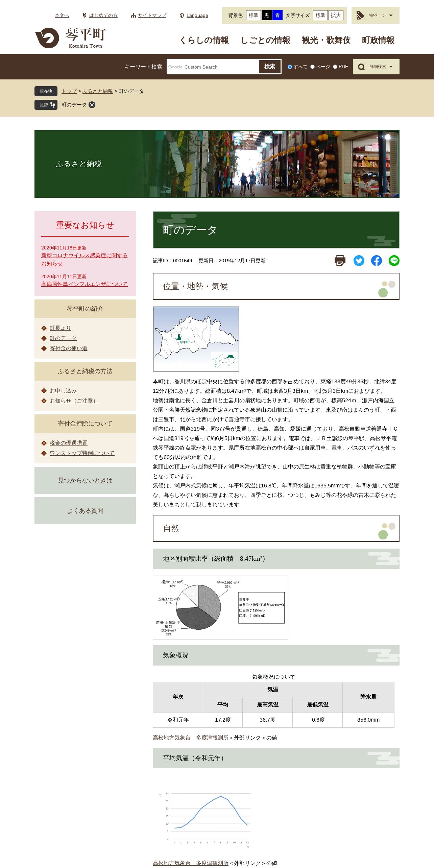
Task: Share the article via LINE icon
Action: tap(394, 261)
